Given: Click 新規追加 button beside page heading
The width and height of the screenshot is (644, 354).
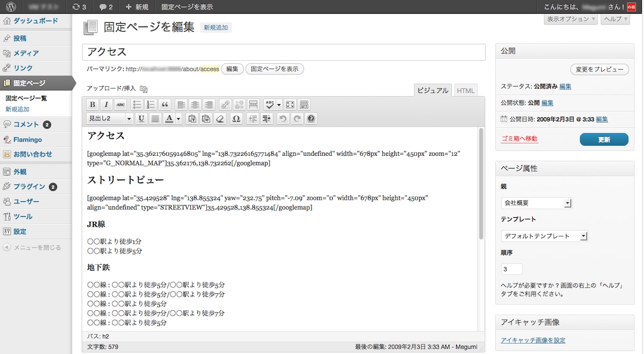Looking at the screenshot, I should [216, 27].
